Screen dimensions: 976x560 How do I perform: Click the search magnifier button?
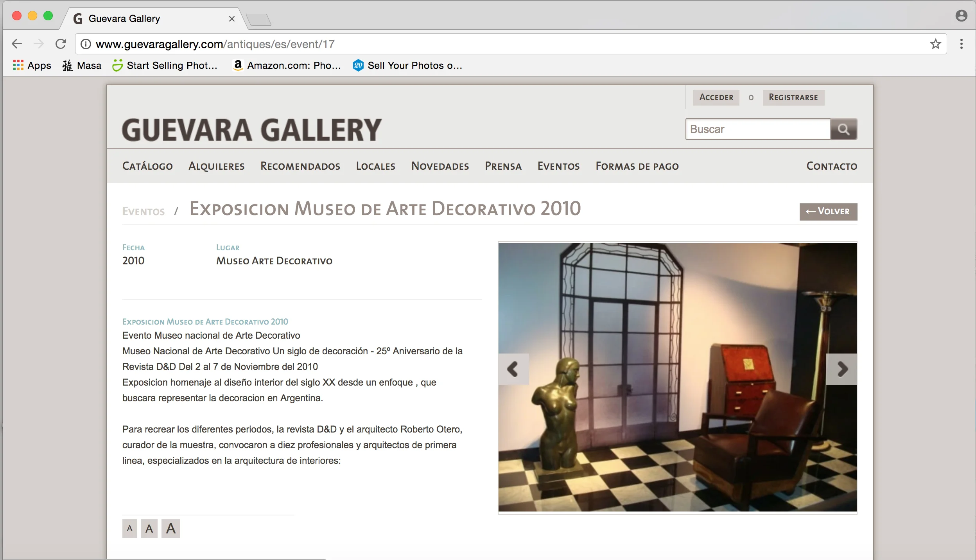pos(843,129)
